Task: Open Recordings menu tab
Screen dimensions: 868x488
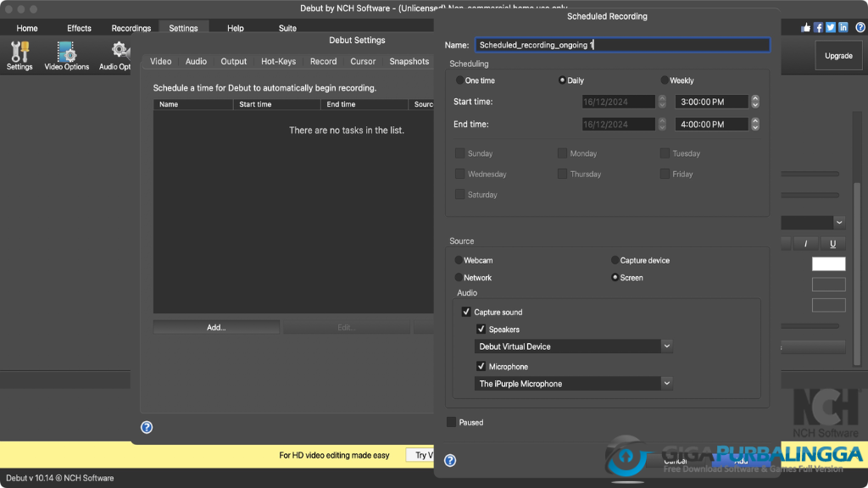Action: pyautogui.click(x=131, y=28)
